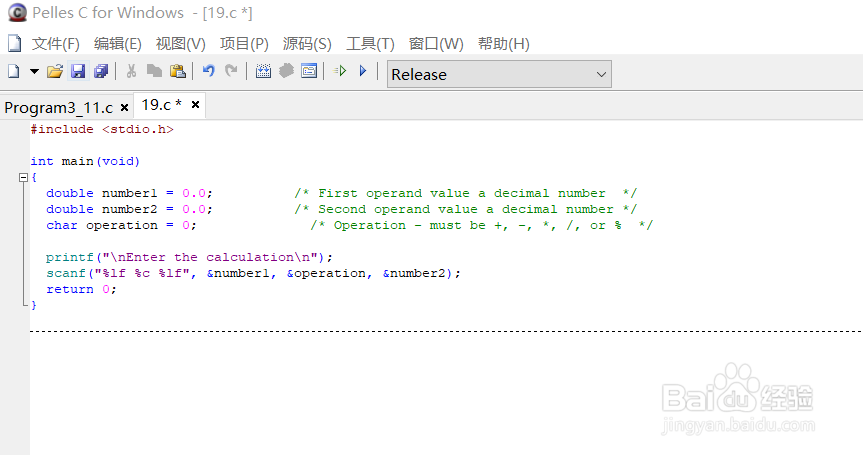863x455 pixels.
Task: Click the Operation must be comment
Action: (482, 225)
